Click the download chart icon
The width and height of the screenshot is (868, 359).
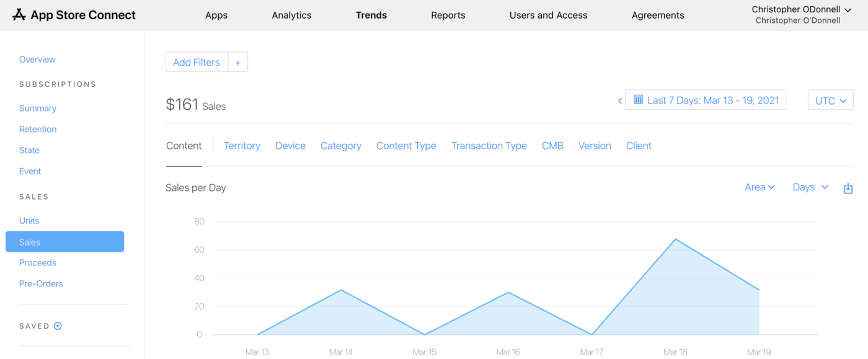[848, 188]
